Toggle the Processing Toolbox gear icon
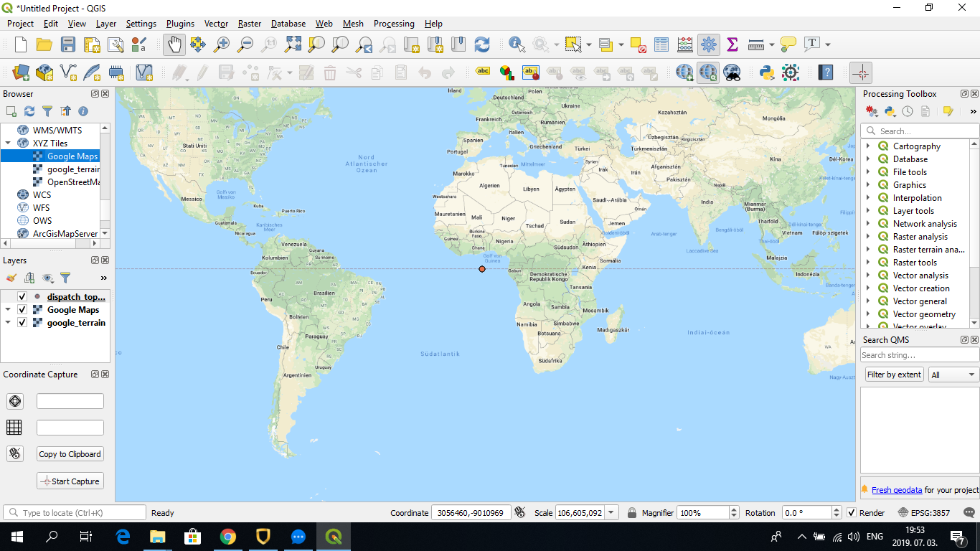980x551 pixels. coord(709,44)
